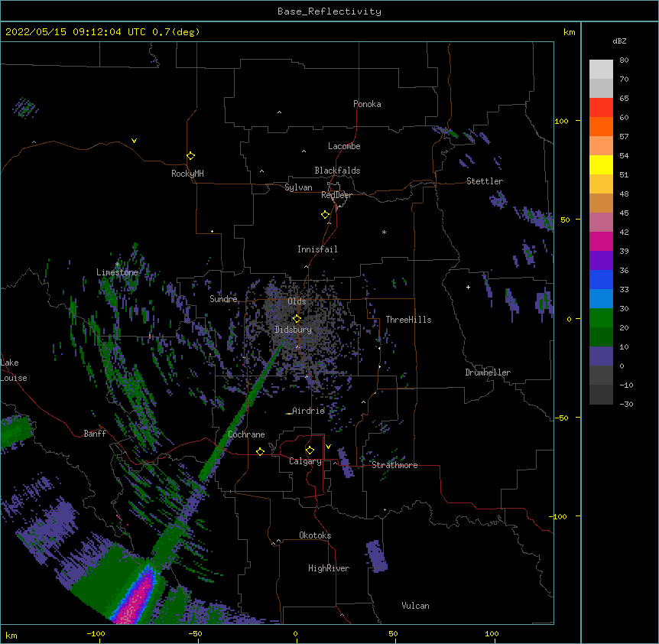The width and height of the screenshot is (659, 644).
Task: Click the yellow radar marker near Olds
Action: pos(297,319)
